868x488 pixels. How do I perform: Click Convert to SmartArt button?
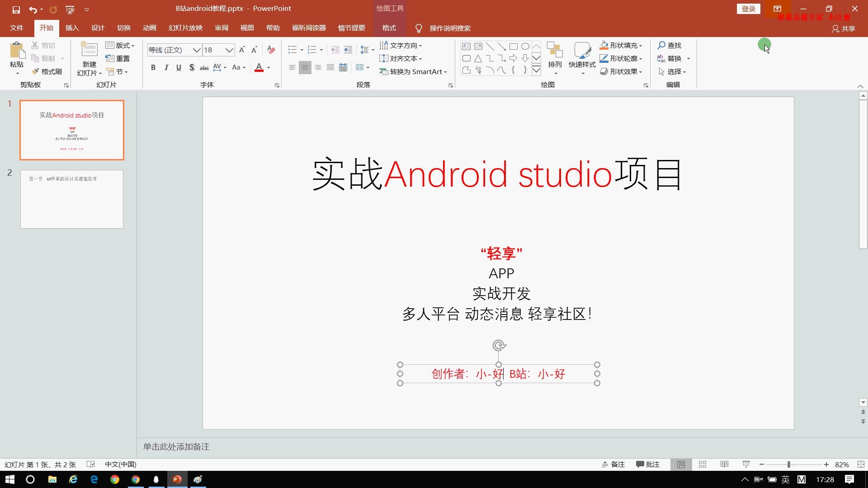click(x=413, y=71)
